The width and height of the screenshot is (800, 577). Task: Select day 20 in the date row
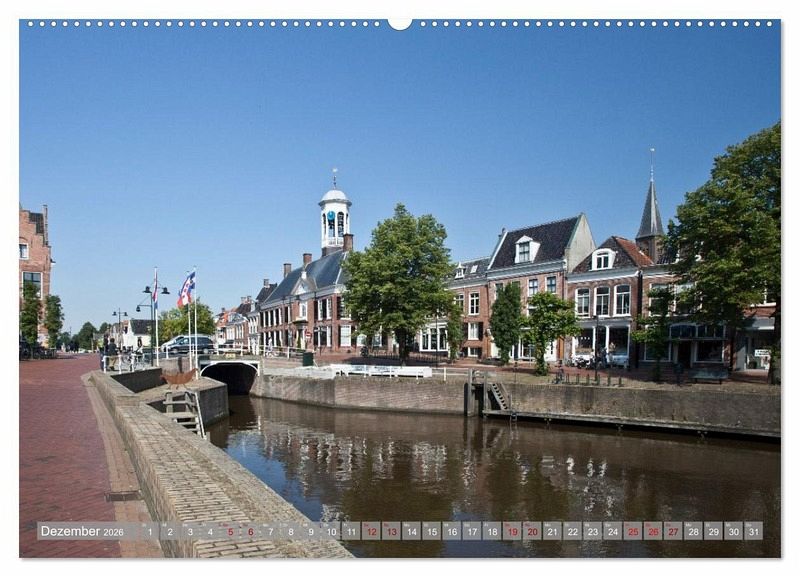[532, 531]
